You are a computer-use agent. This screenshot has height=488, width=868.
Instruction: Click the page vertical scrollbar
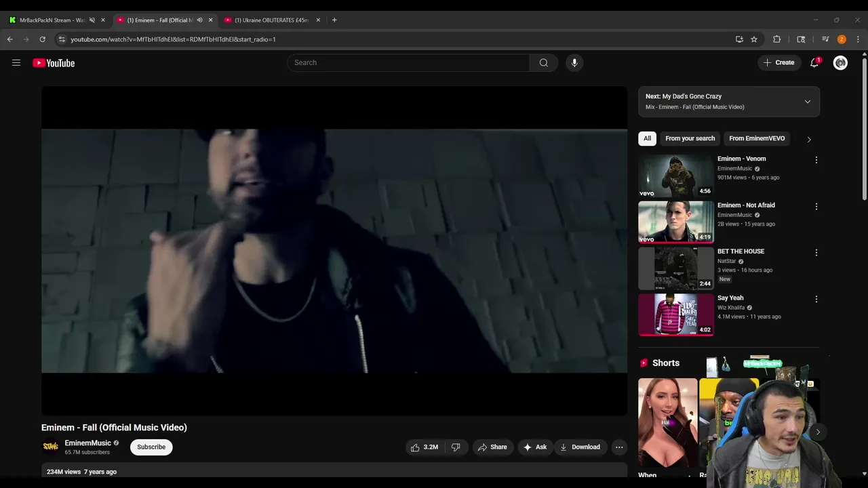coord(864,129)
